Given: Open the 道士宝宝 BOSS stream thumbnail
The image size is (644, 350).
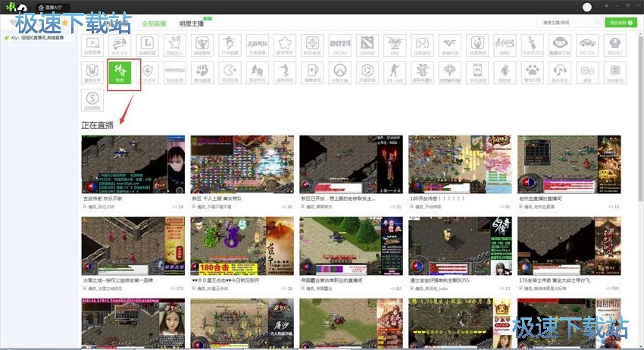Looking at the screenshot, I should click(460, 246).
